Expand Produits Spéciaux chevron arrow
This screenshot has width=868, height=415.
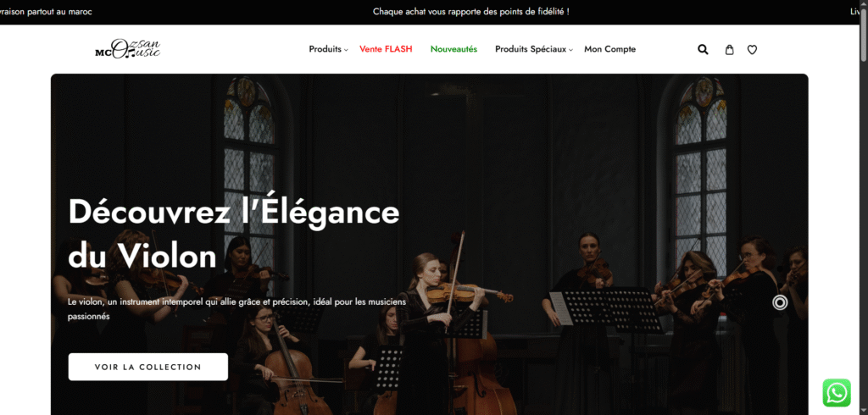coord(570,50)
